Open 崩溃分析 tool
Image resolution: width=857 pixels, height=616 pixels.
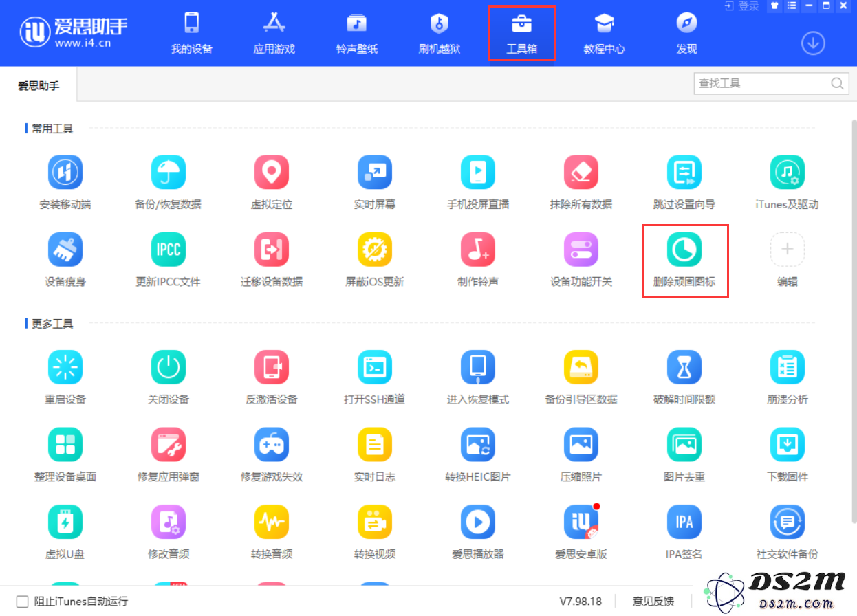(788, 377)
